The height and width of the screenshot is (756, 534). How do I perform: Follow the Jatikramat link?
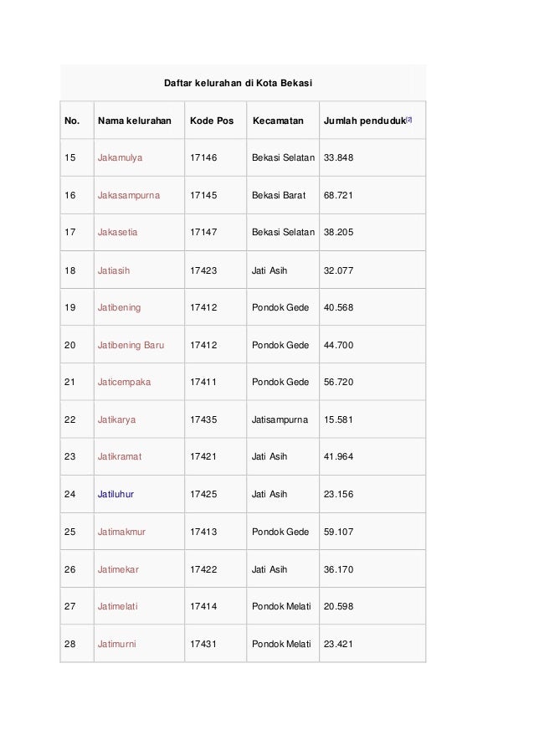tap(120, 457)
